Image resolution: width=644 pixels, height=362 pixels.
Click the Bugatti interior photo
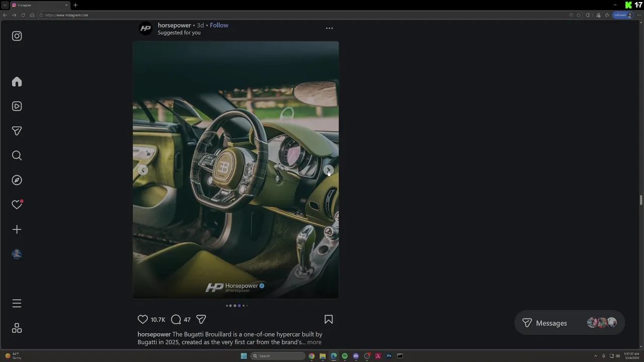pyautogui.click(x=235, y=170)
